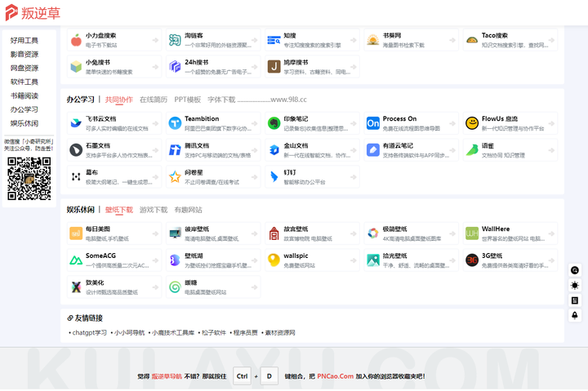
Task: Click the 彼岸壁纸 monitor icon
Action: pyautogui.click(x=175, y=233)
